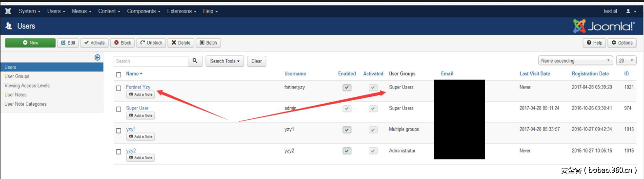
Task: Click the Block toolbar button
Action: (122, 43)
